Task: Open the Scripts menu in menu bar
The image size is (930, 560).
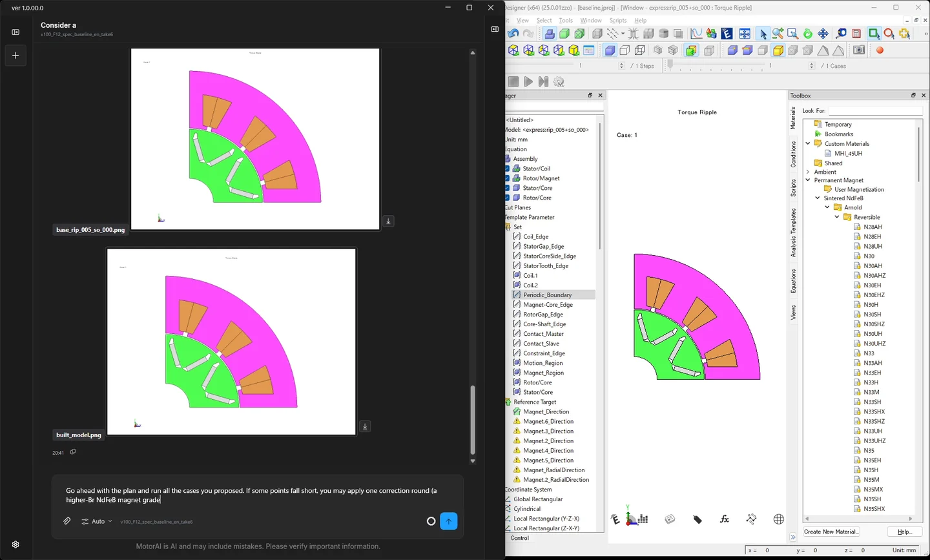Action: click(x=618, y=21)
